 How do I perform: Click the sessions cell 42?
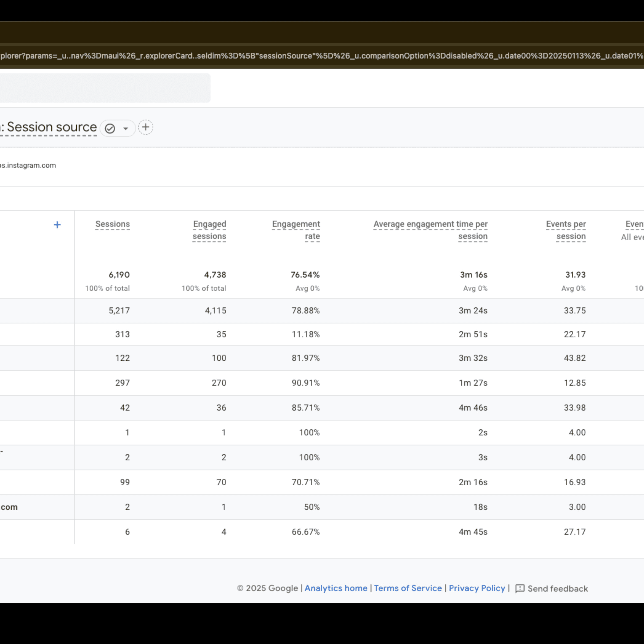coord(125,408)
